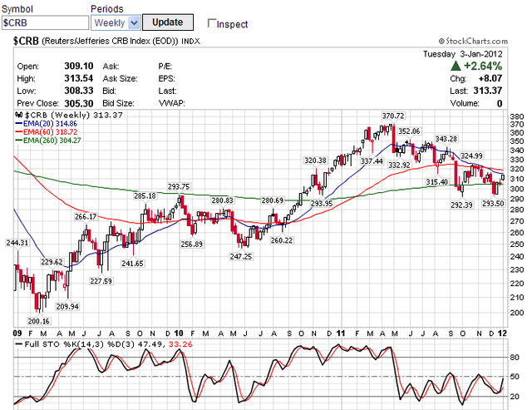Click the 293.95 price label

pos(322,203)
